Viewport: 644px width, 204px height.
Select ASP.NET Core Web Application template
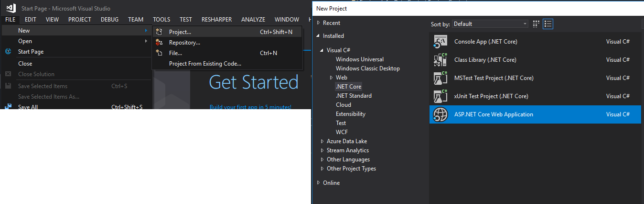point(535,114)
